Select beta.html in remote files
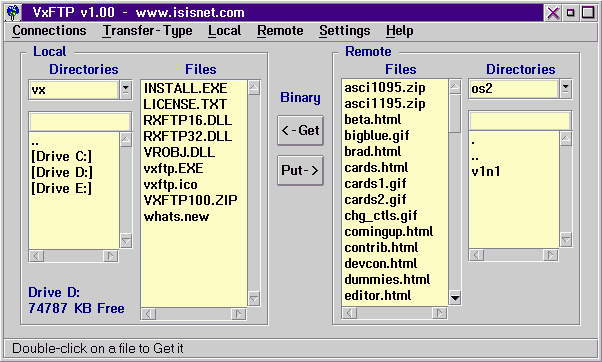 coord(372,120)
